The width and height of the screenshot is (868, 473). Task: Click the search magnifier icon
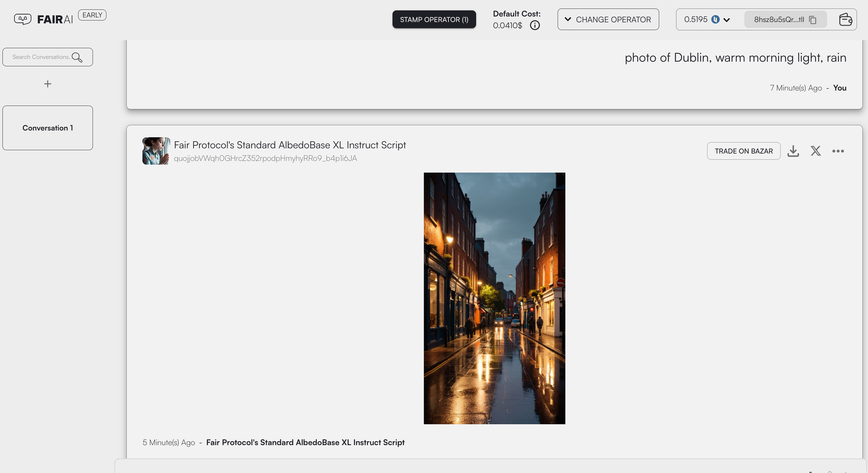[77, 57]
